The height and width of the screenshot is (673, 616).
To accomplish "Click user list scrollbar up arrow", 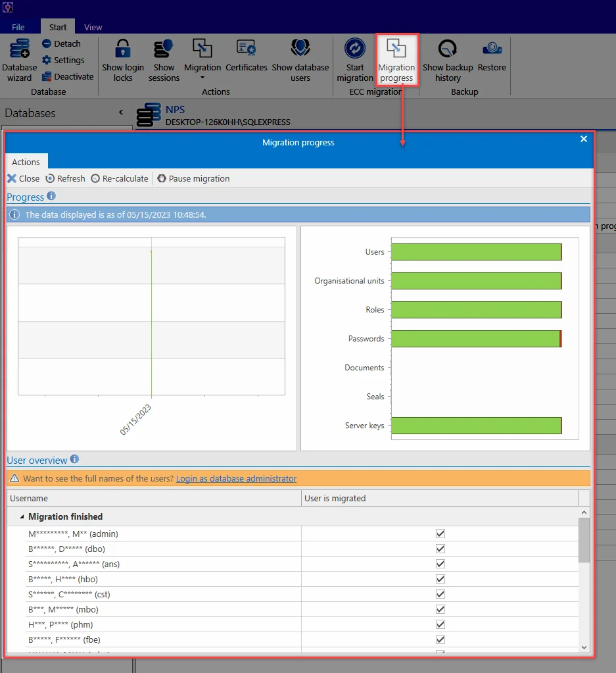I will click(x=584, y=512).
